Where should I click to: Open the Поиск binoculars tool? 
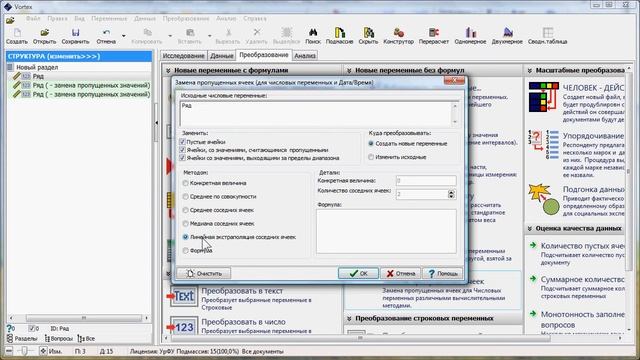313,32
